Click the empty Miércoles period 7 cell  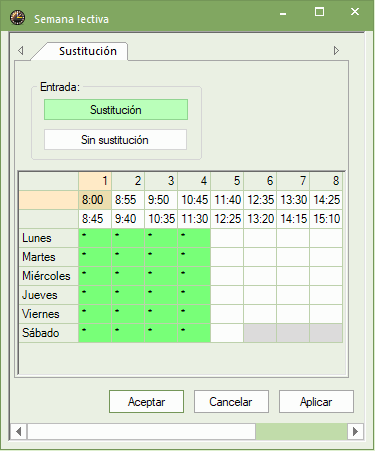(293, 276)
